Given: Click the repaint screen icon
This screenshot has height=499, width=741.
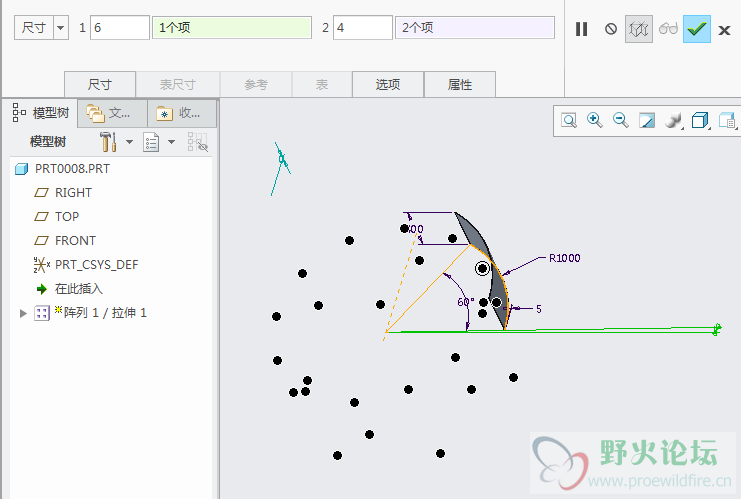Looking at the screenshot, I should [646, 120].
